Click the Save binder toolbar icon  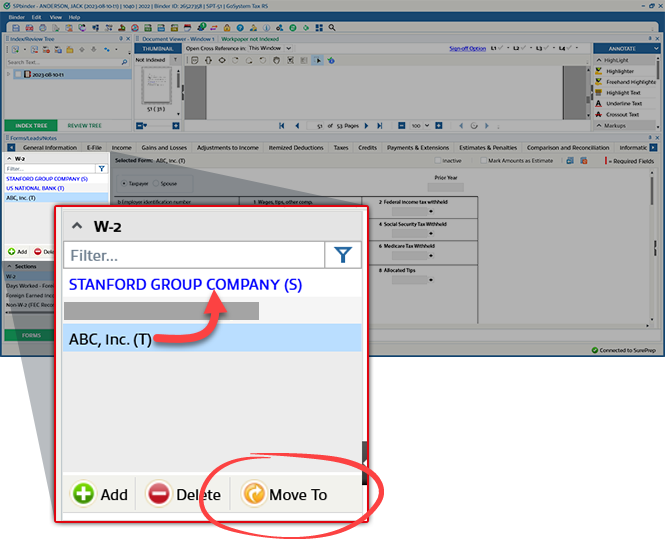16,28
